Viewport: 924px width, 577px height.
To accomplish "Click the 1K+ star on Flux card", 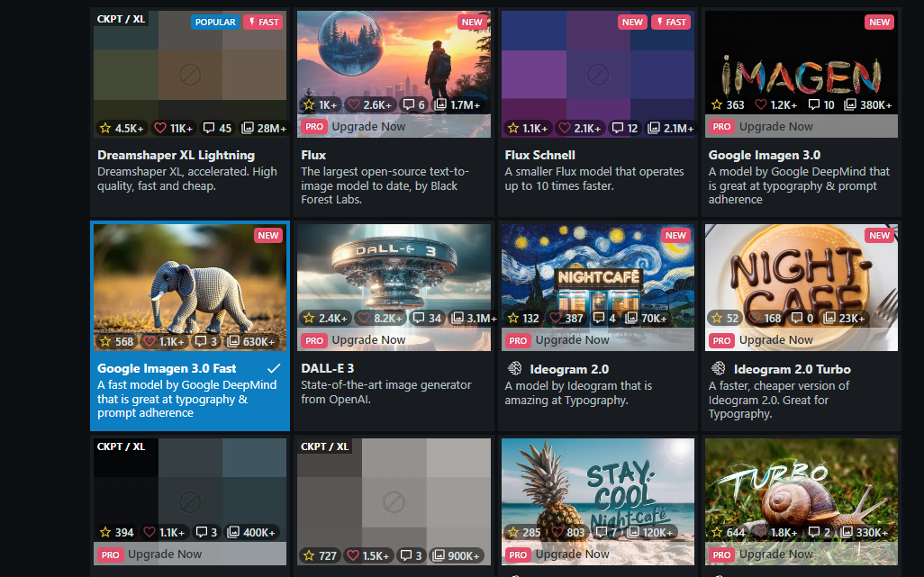I will 320,104.
